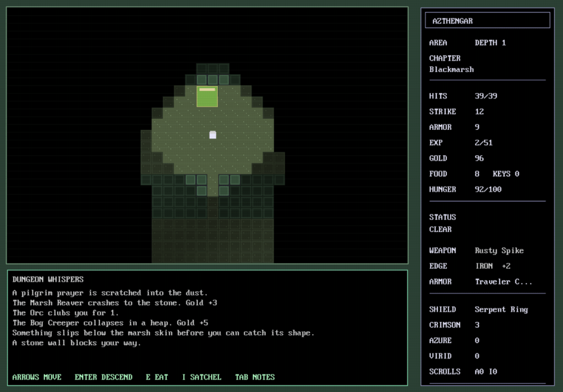Click the Rusty Spike weapon entry
The height and width of the screenshot is (392, 563).
[499, 251]
